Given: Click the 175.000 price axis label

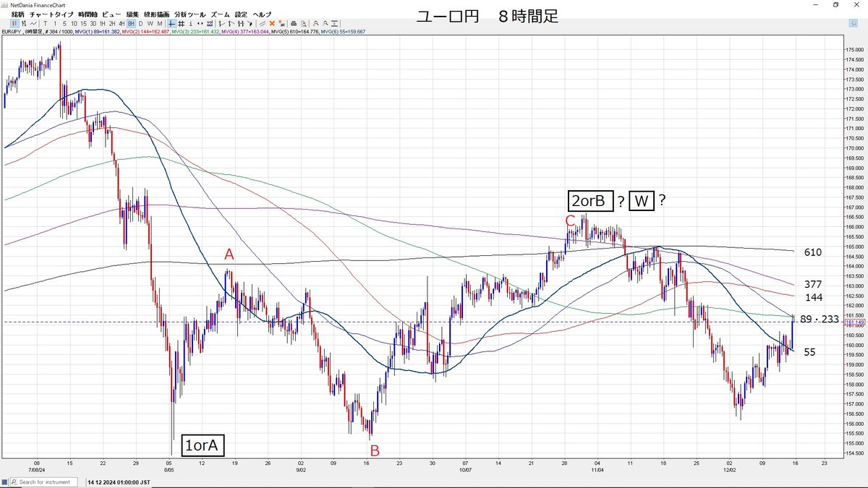Looking at the screenshot, I should pos(854,49).
